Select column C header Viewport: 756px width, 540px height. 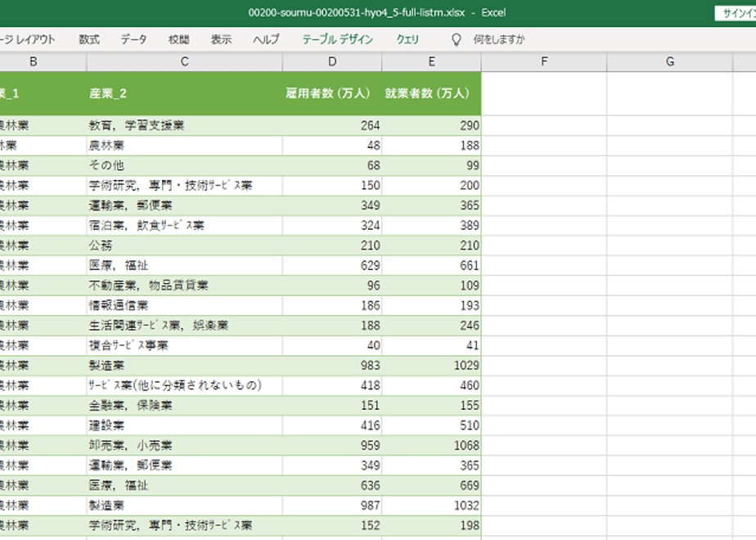click(x=184, y=61)
